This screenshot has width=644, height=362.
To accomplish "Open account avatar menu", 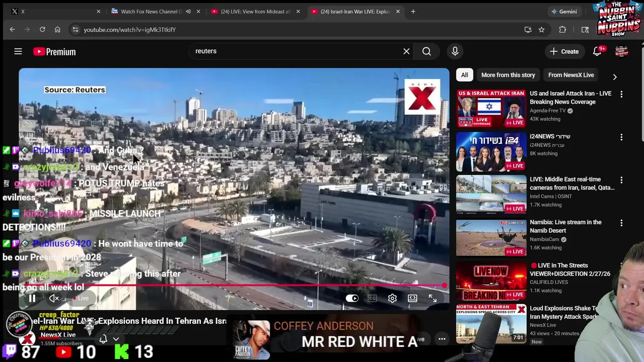I will coord(622,51).
